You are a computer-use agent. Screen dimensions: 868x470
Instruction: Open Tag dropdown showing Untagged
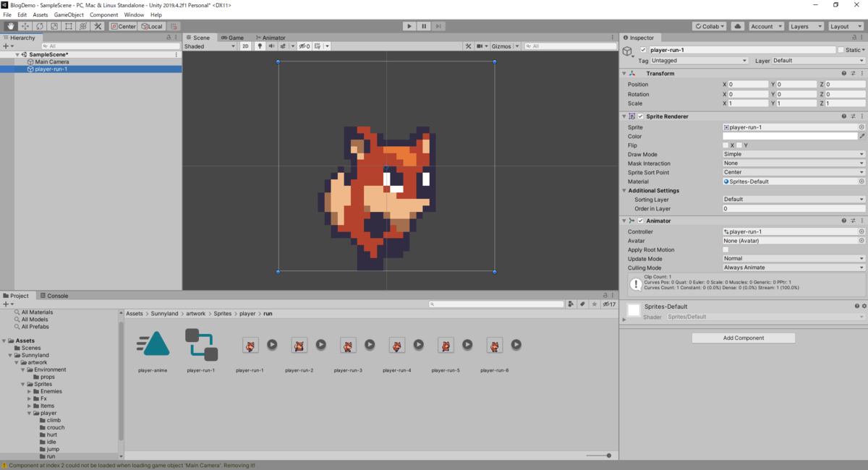point(699,61)
